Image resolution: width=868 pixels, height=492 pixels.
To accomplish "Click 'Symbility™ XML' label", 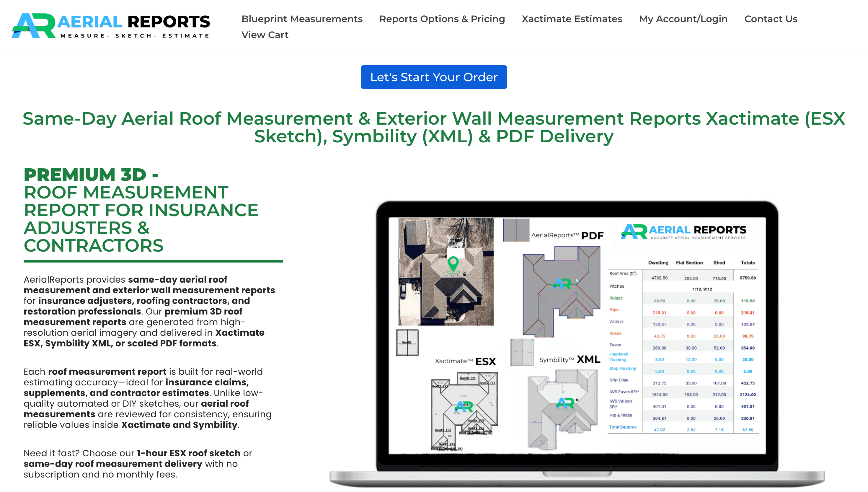I will (570, 359).
